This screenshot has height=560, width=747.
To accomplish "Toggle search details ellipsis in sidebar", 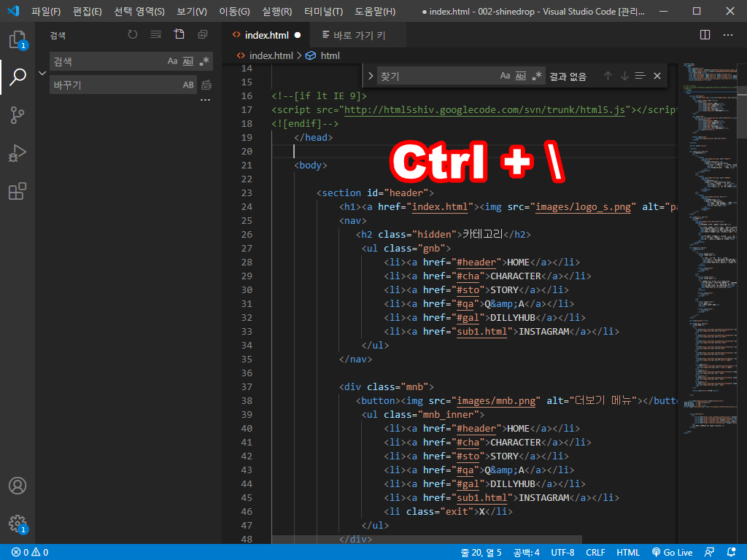I will 205,101.
